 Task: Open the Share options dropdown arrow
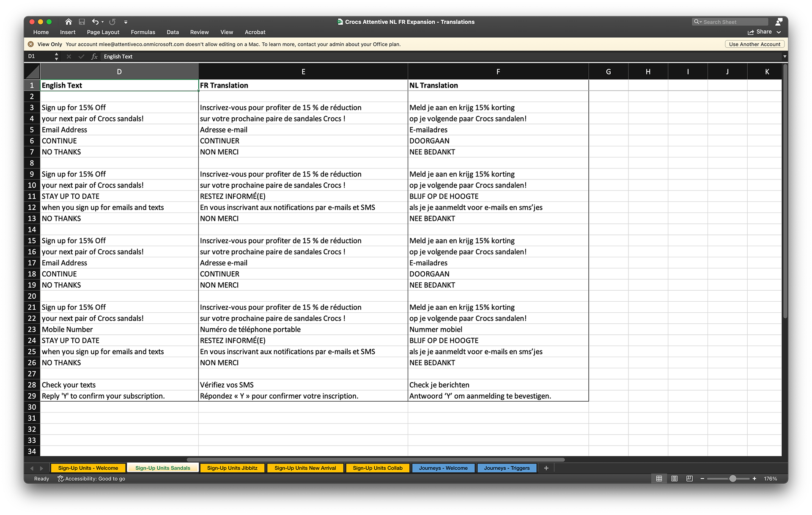coord(779,32)
